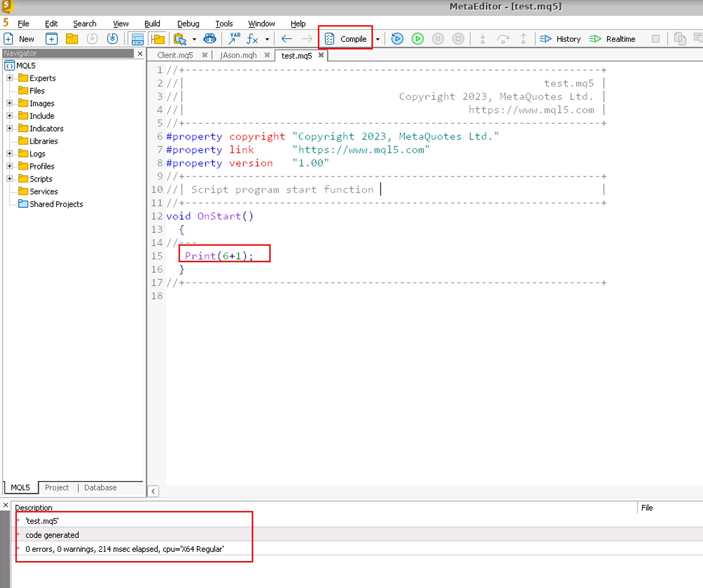Switch to the JAson.mqh tab
The height and width of the screenshot is (588, 703).
(238, 55)
